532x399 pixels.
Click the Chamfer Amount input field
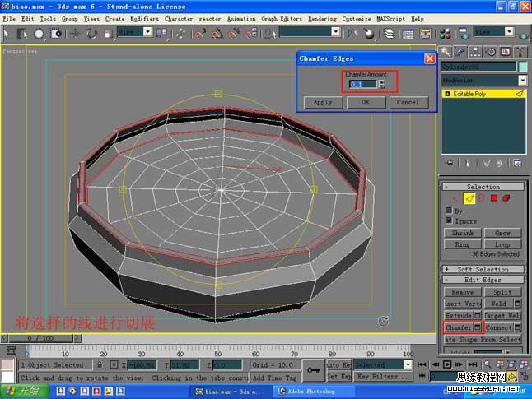click(363, 84)
